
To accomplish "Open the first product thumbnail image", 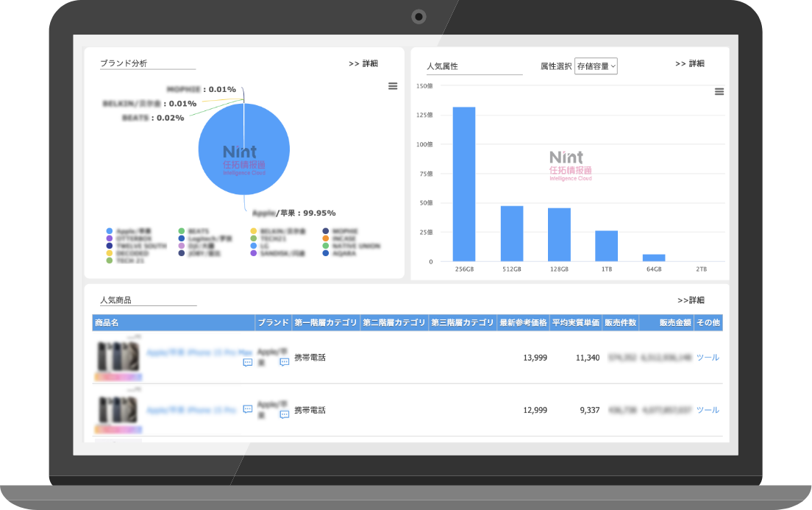I will pyautogui.click(x=118, y=357).
